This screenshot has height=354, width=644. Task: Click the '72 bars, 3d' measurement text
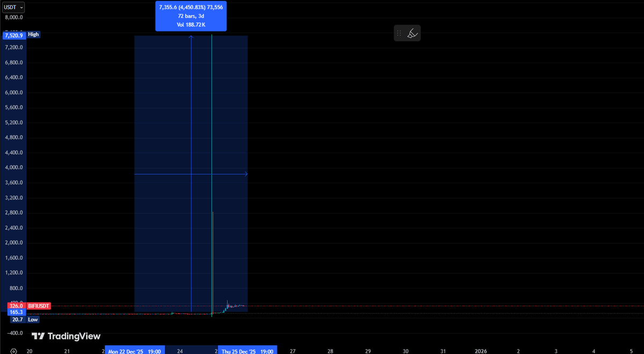pos(191,16)
